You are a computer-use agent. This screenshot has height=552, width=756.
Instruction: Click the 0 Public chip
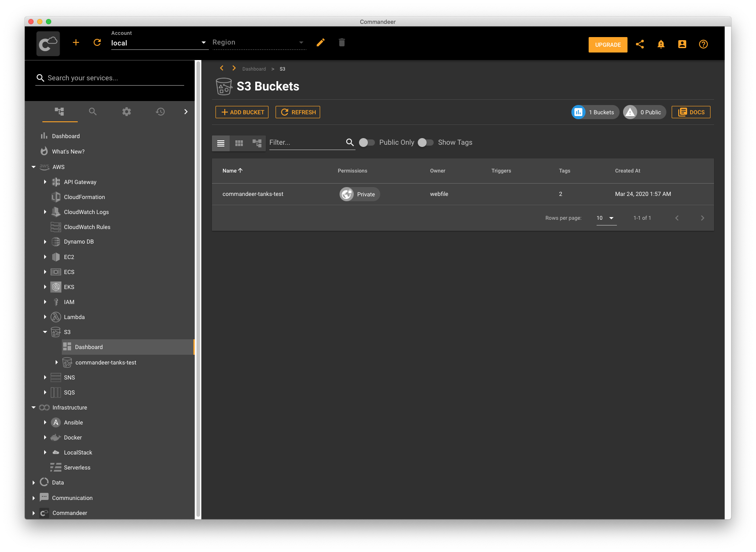coord(645,112)
